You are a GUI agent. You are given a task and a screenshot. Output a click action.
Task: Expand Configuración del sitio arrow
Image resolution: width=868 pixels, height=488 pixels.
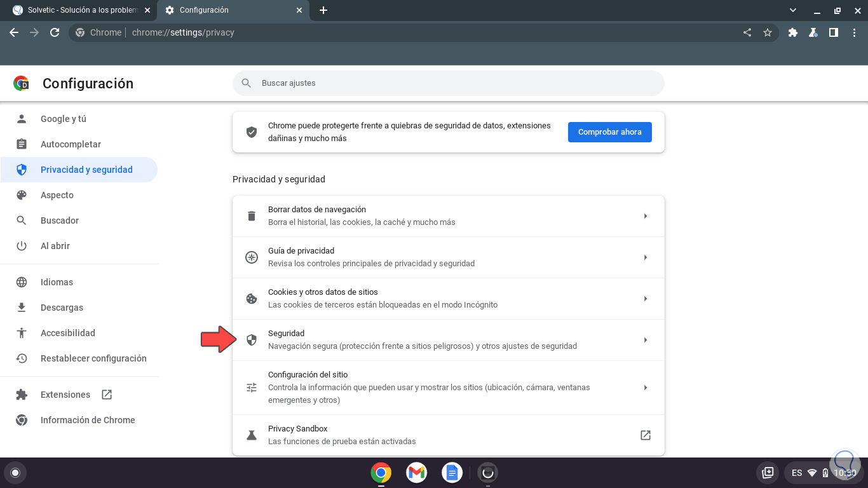[646, 388]
